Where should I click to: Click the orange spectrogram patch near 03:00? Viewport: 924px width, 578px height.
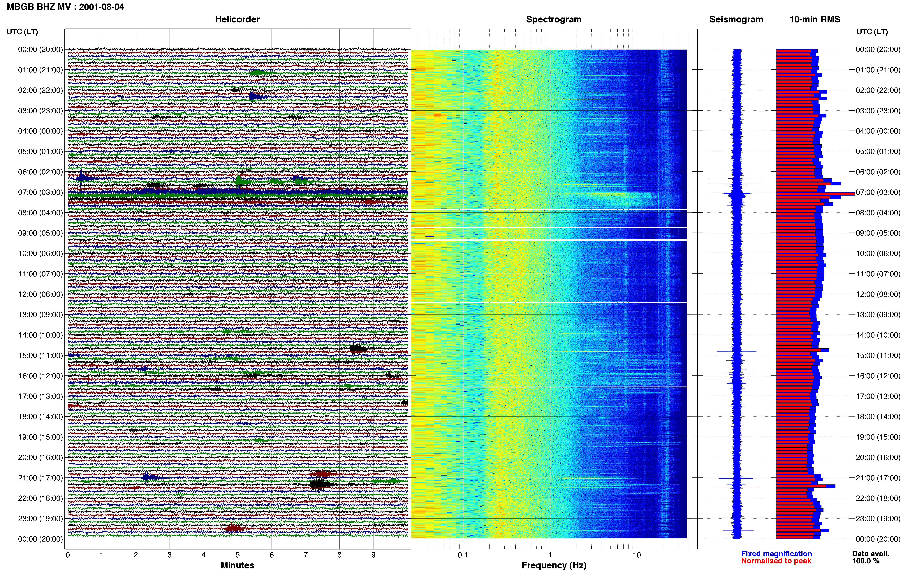pos(438,115)
